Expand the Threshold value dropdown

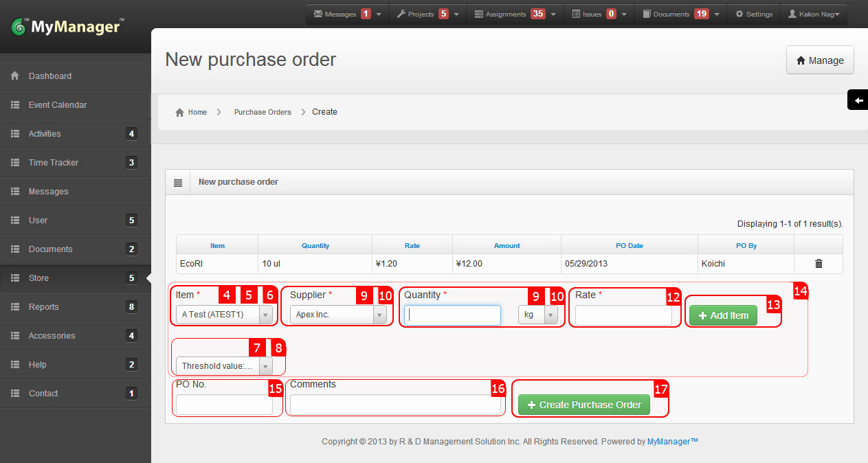265,365
